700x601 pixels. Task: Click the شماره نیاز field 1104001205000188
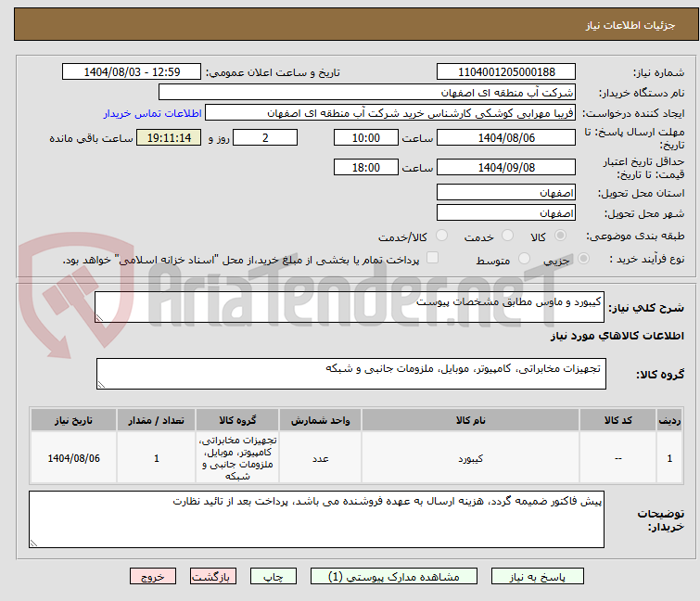(506, 72)
